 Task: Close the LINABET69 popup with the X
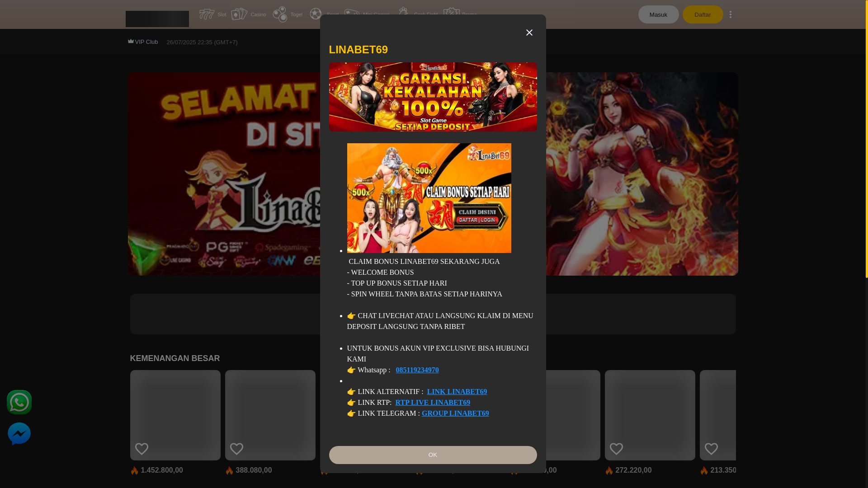[x=529, y=33]
